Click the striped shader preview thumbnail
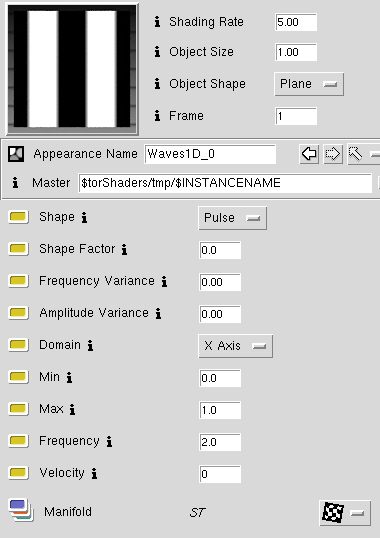The width and height of the screenshot is (380, 538). [72, 69]
